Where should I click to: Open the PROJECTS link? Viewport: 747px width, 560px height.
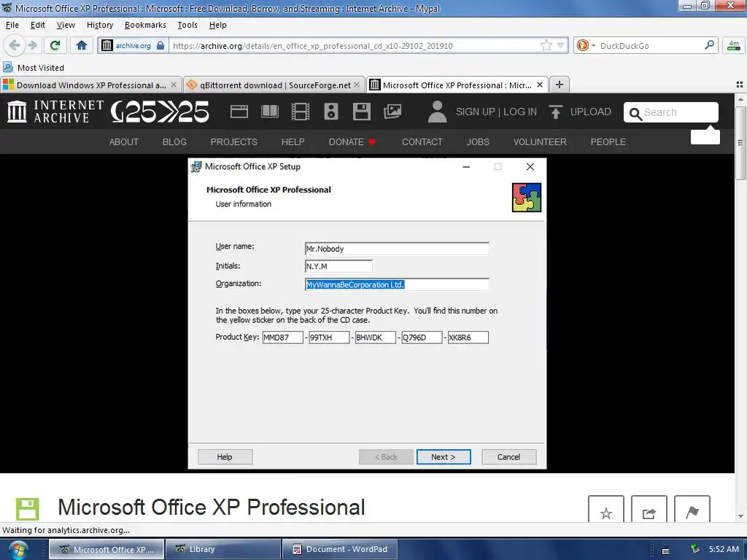(234, 142)
